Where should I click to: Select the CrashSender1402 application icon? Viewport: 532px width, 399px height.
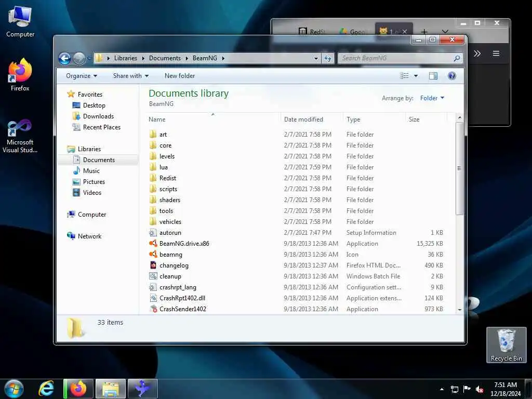(x=153, y=309)
